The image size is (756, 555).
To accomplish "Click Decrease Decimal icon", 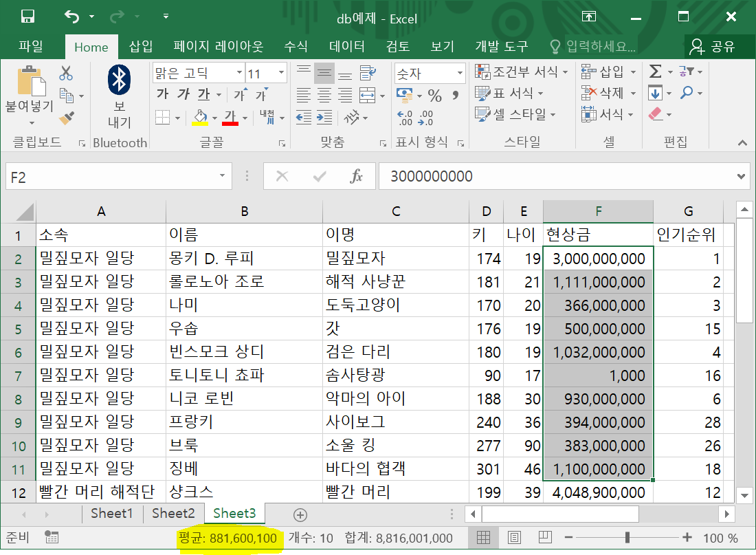I will coord(425,118).
